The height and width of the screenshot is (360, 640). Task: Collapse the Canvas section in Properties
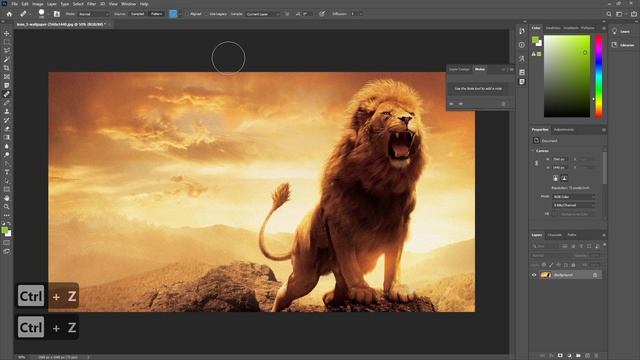click(x=533, y=151)
